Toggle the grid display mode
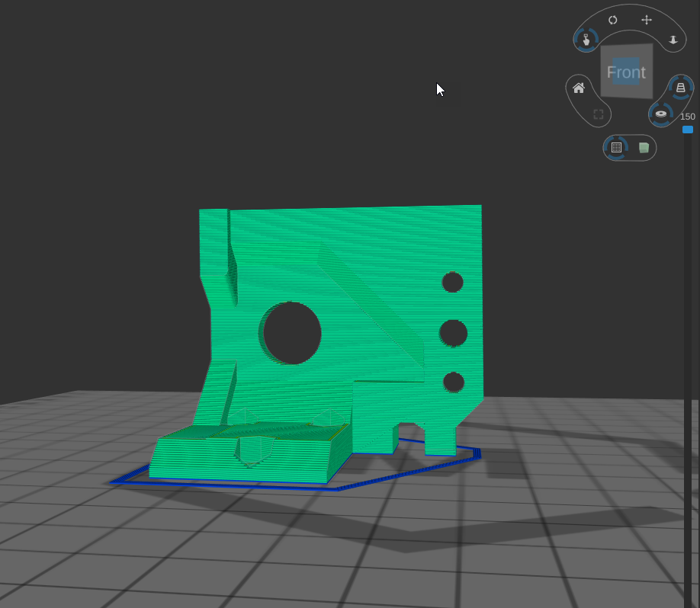 tap(616, 147)
